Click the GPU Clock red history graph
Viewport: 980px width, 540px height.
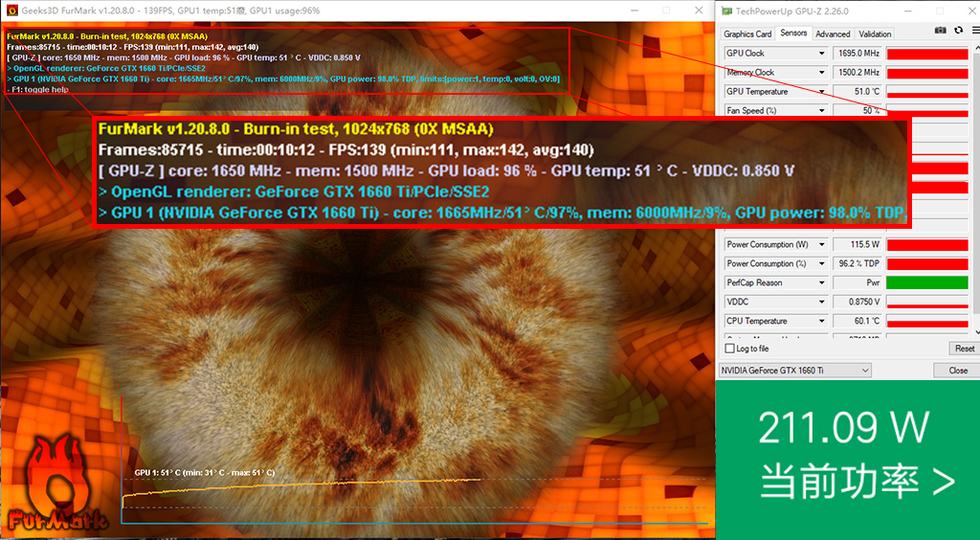coord(927,54)
